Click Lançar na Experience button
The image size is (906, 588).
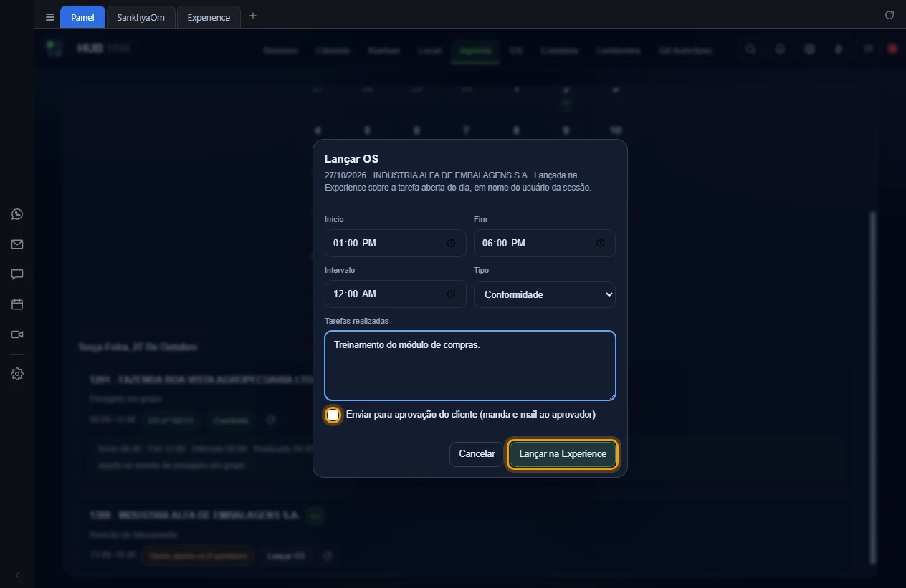click(x=563, y=454)
